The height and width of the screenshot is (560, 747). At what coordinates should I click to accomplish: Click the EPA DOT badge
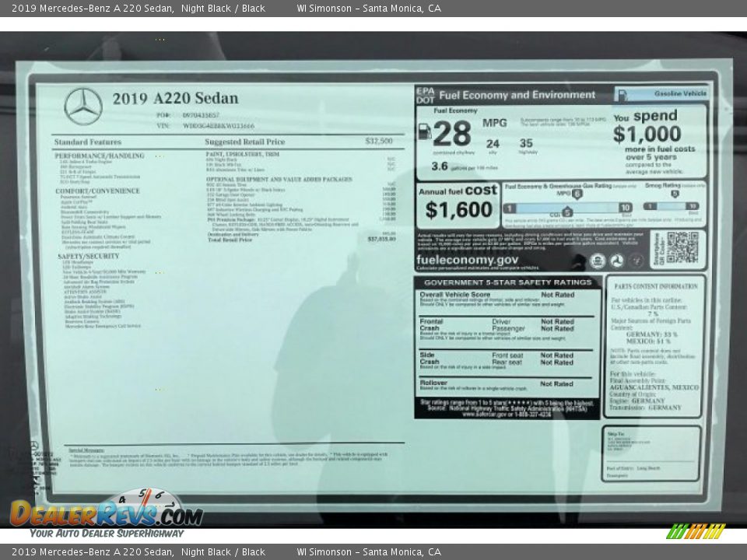(425, 95)
